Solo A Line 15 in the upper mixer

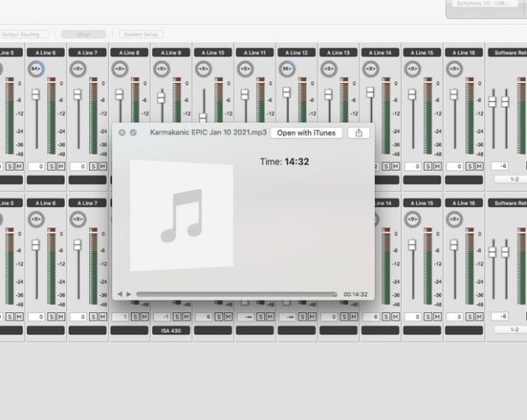[x=428, y=166]
